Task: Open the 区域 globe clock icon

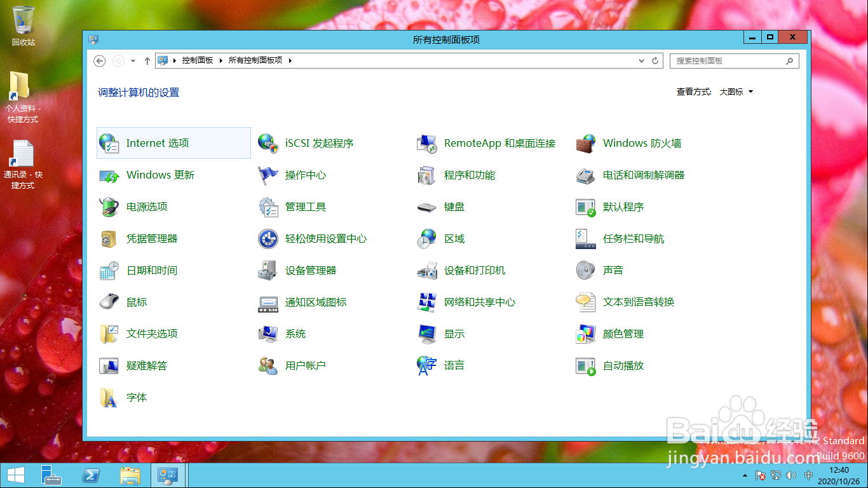Action: point(427,239)
